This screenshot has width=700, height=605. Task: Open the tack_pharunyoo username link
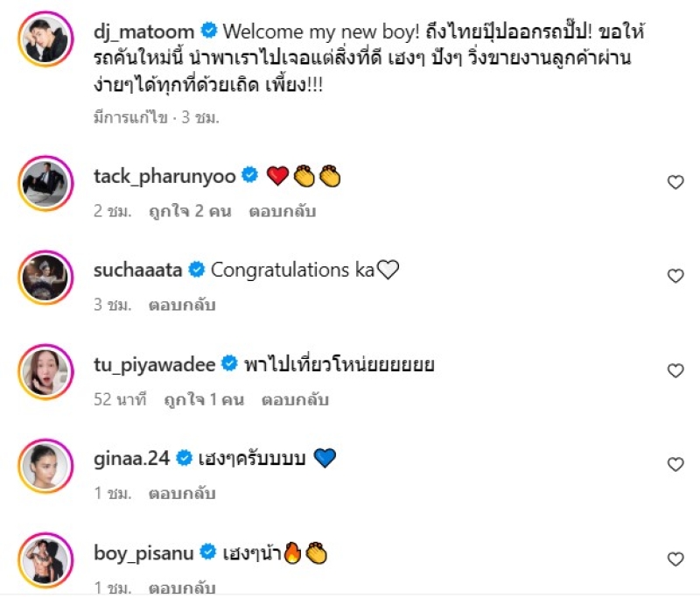coord(164,177)
